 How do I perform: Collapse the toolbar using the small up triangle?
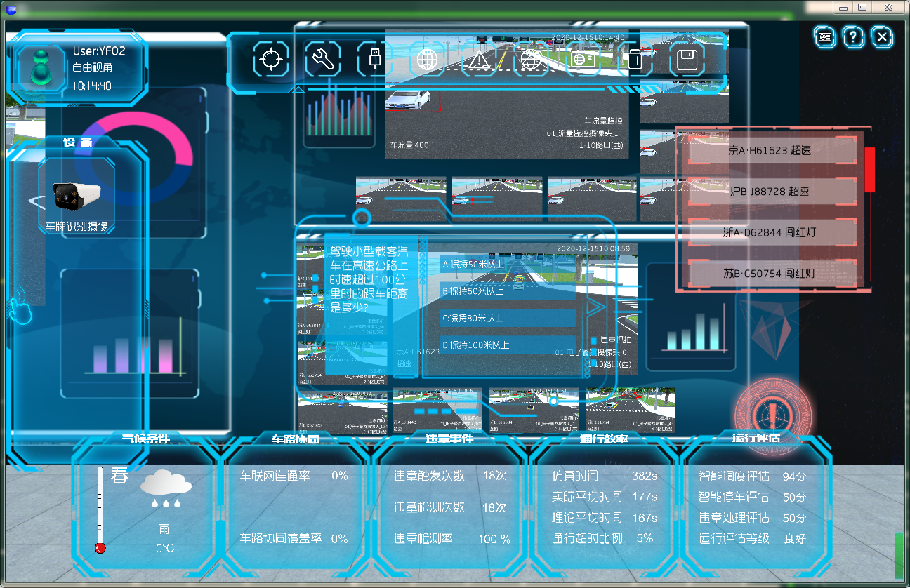click(x=298, y=89)
